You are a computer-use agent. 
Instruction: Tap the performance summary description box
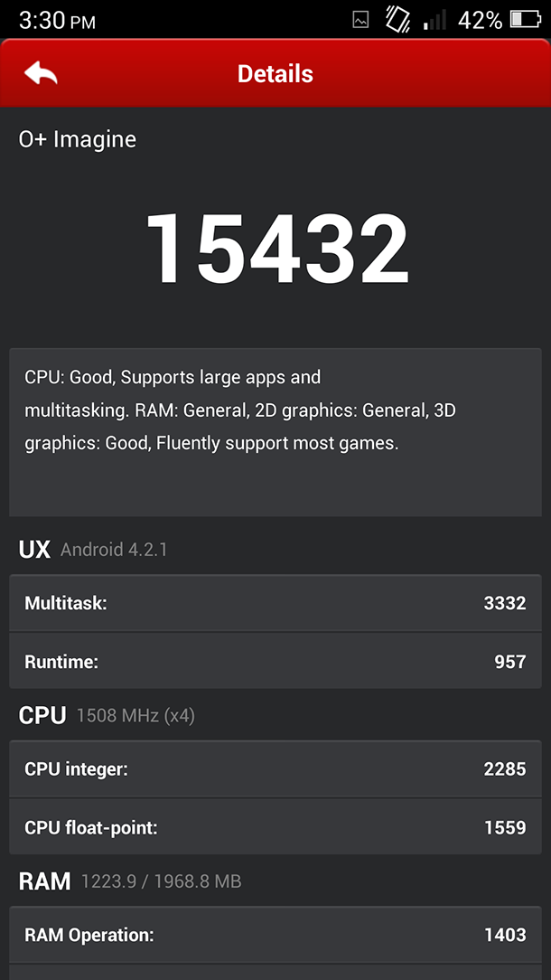(275, 431)
